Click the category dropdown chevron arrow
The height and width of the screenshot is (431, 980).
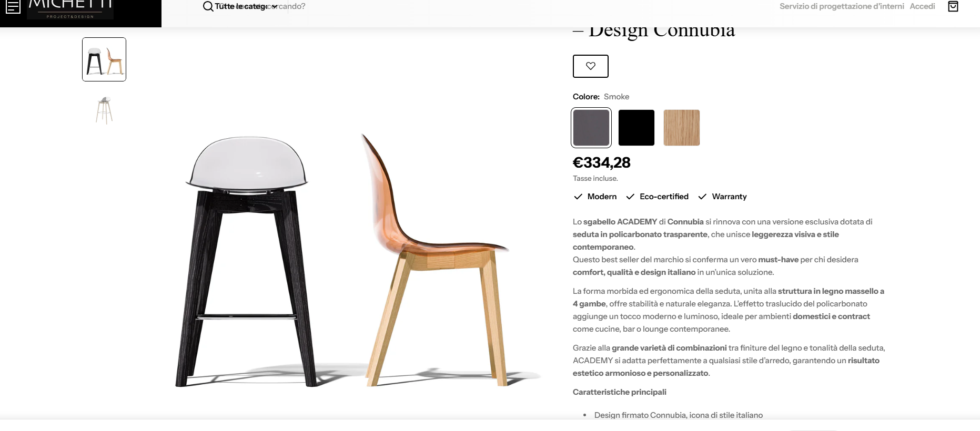(x=275, y=7)
